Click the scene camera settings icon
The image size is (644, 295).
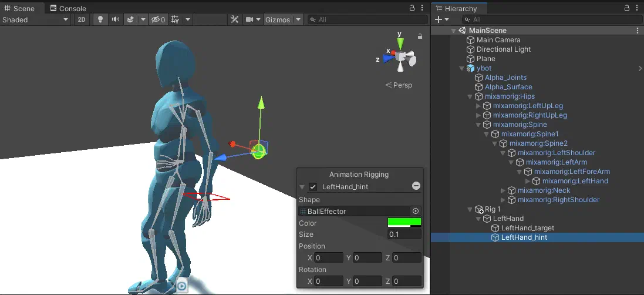[249, 19]
